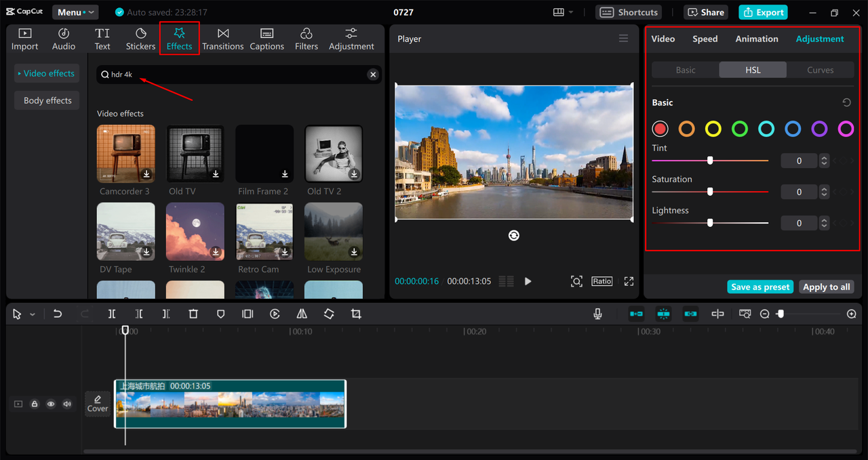Reset the HSL Basic settings
868x460 pixels.
[x=846, y=103]
